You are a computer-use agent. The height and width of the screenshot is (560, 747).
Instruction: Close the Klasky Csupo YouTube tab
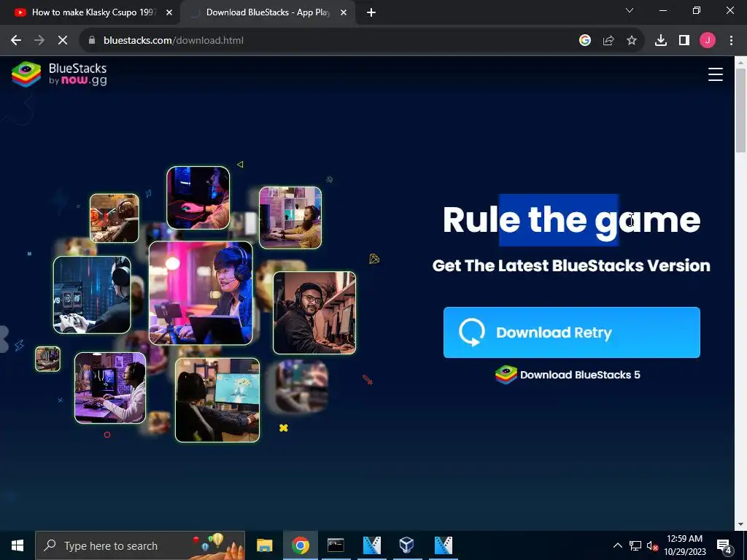(169, 12)
